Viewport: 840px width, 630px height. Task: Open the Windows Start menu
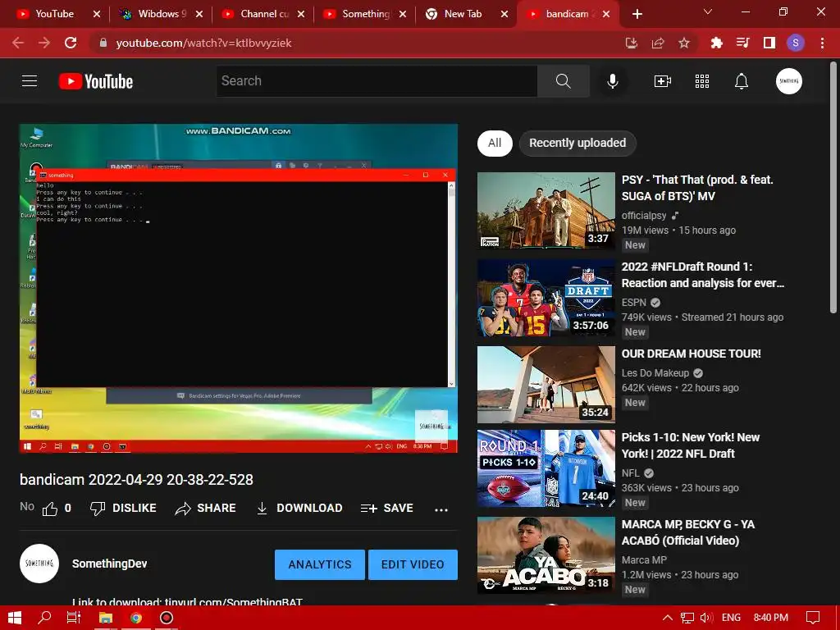coord(15,618)
